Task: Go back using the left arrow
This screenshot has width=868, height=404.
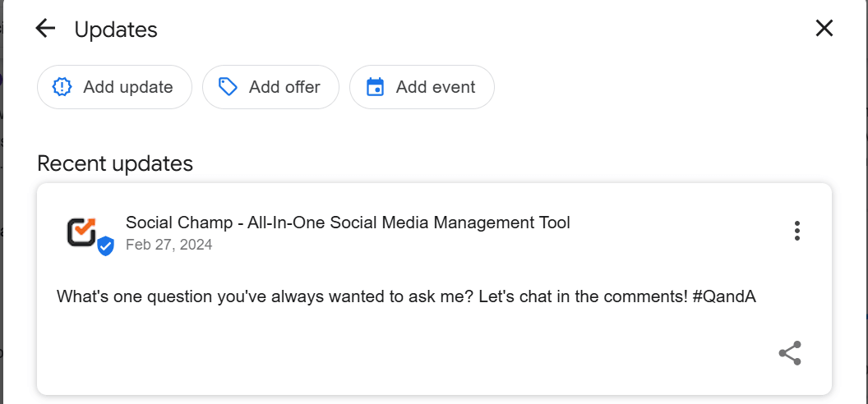Action: point(45,28)
